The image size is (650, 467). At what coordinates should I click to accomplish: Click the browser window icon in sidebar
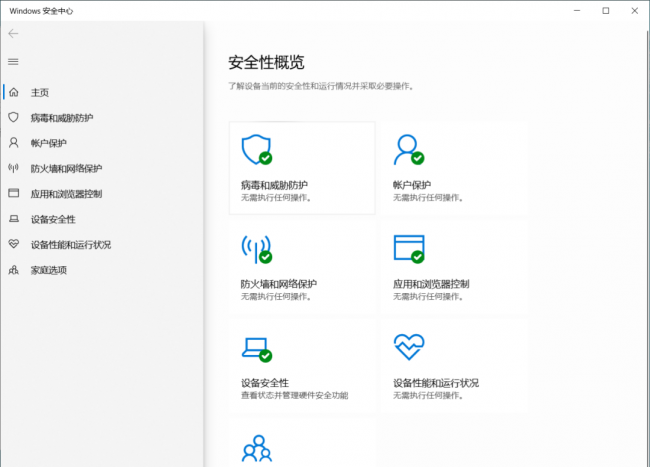pos(14,193)
